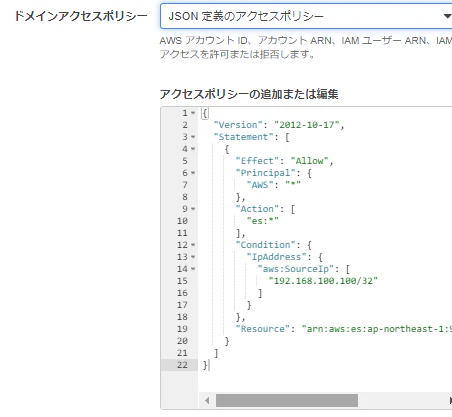Click the "Statement" key on line 3
The image size is (452, 417).
pos(243,137)
